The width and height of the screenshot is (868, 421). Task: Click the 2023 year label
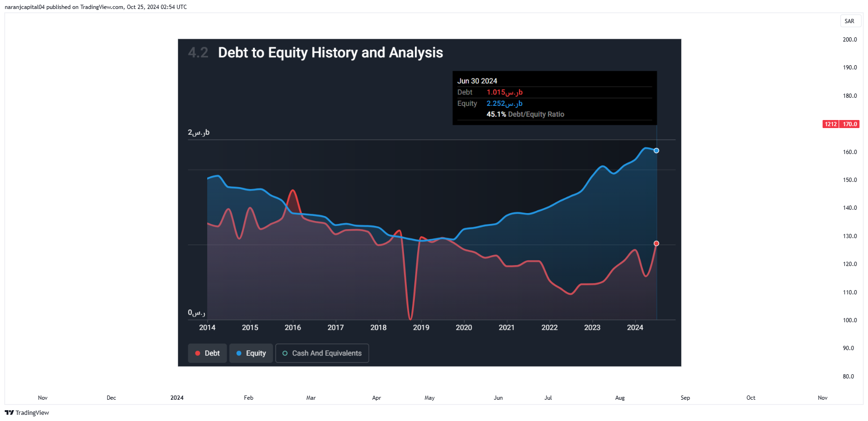(x=592, y=327)
